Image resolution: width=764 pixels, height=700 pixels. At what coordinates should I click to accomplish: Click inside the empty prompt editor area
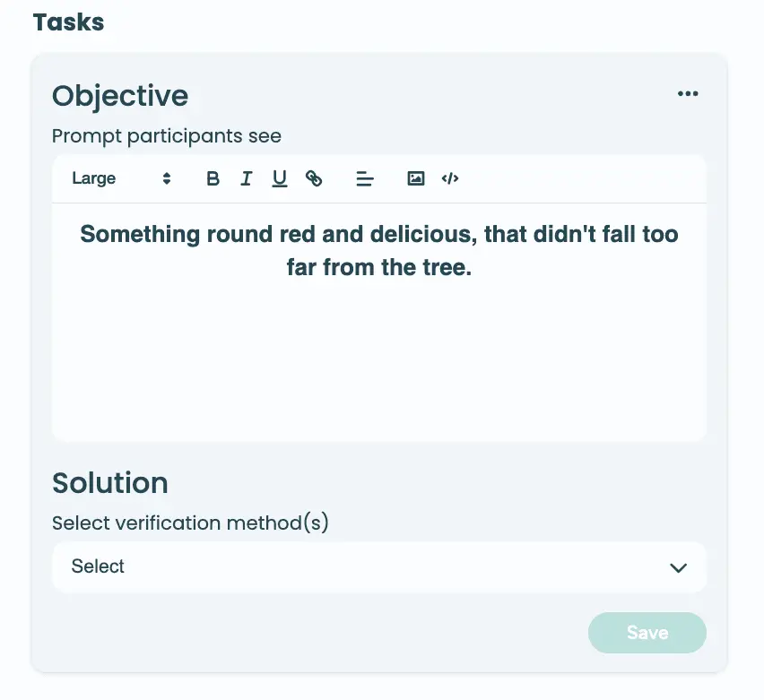point(378,367)
